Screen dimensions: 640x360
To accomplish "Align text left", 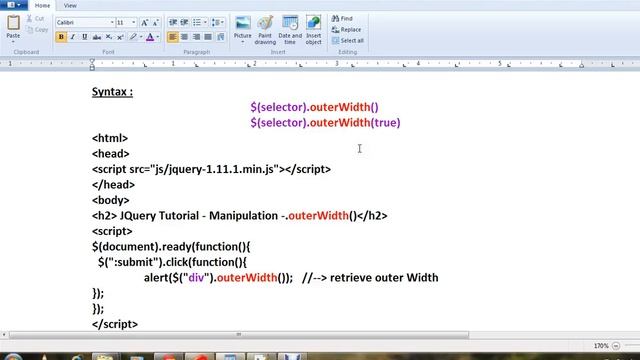I will 173,37.
